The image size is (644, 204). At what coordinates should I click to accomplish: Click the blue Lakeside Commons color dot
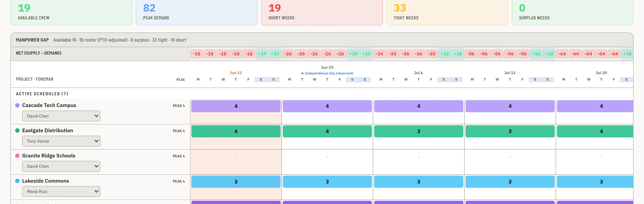click(x=17, y=181)
